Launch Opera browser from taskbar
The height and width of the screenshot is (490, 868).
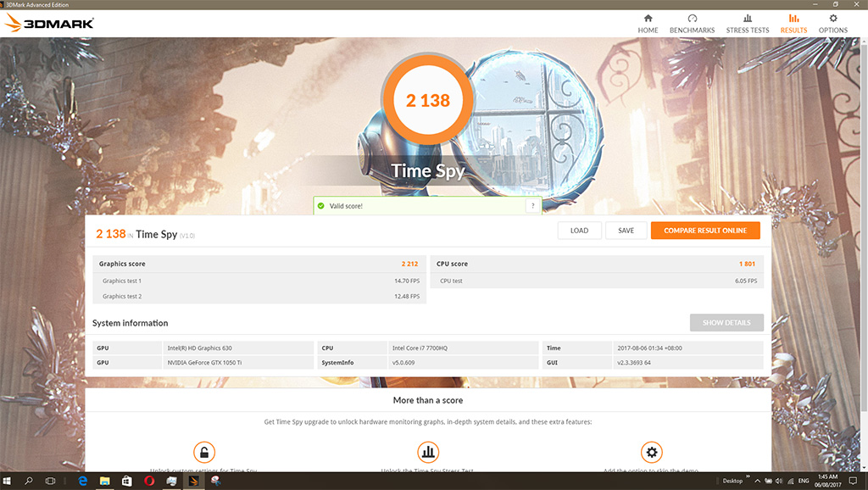click(149, 481)
